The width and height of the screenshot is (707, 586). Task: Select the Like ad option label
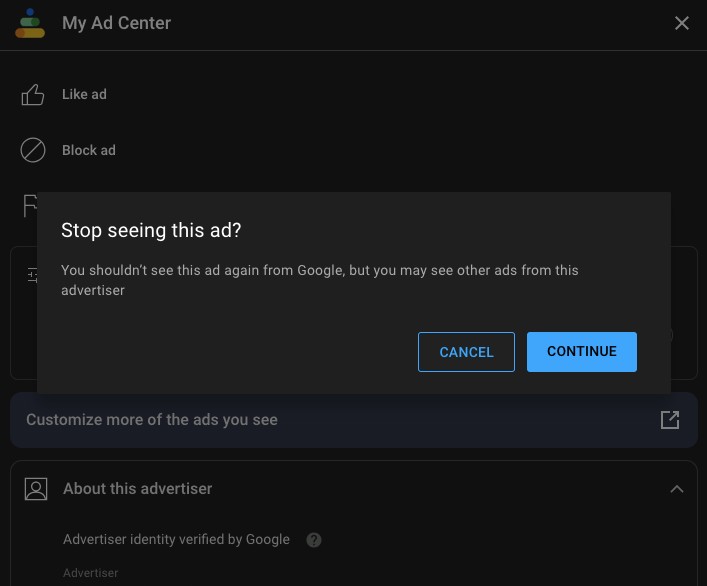pos(84,95)
